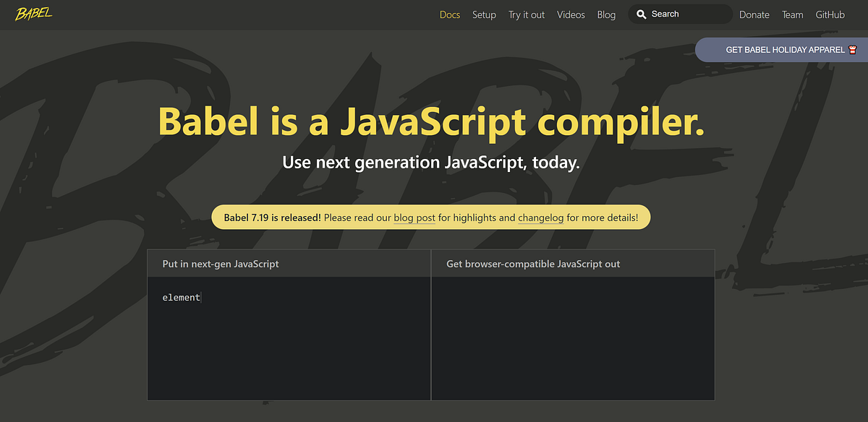This screenshot has height=422, width=868.
Task: Click the t-shirt emoji on the apparel banner
Action: (x=854, y=50)
